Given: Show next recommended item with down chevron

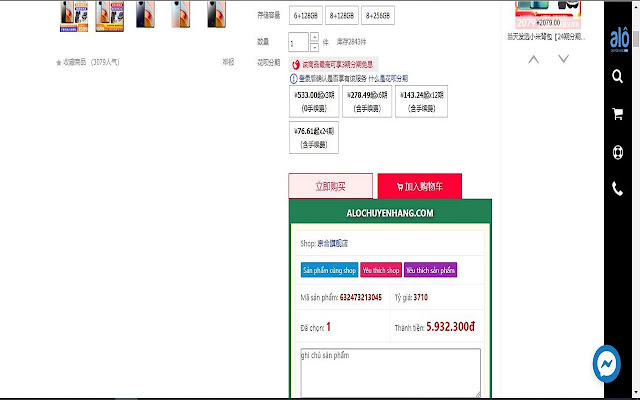Looking at the screenshot, I should (x=563, y=59).
